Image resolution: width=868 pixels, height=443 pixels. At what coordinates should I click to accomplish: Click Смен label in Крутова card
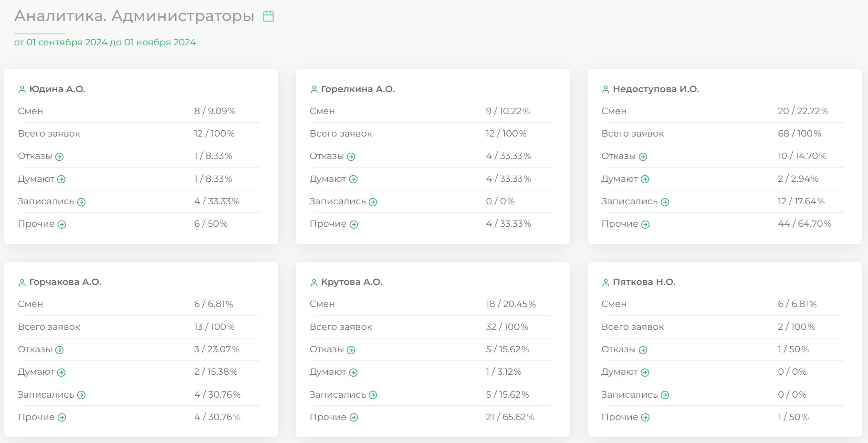pyautogui.click(x=322, y=304)
